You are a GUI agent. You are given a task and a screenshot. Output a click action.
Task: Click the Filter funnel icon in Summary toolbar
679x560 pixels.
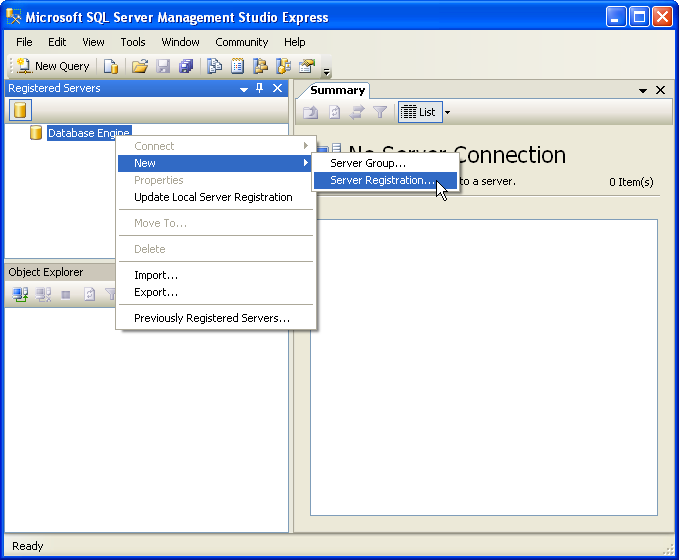coord(380,113)
